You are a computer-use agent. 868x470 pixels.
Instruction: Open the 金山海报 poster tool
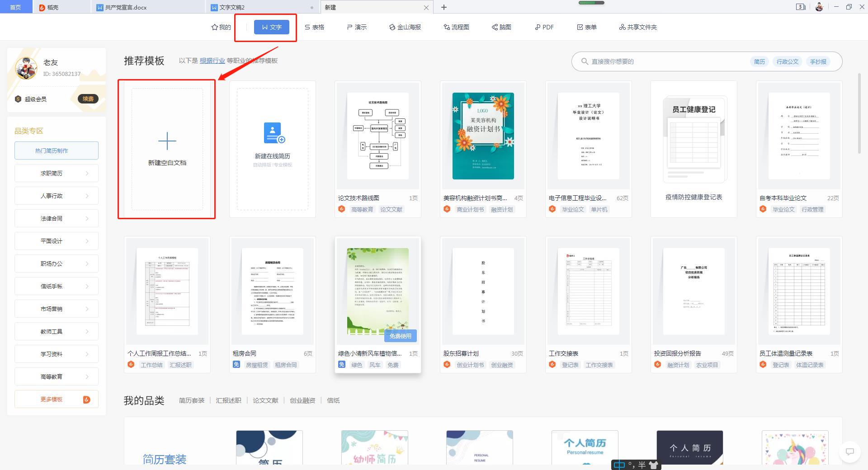(405, 27)
